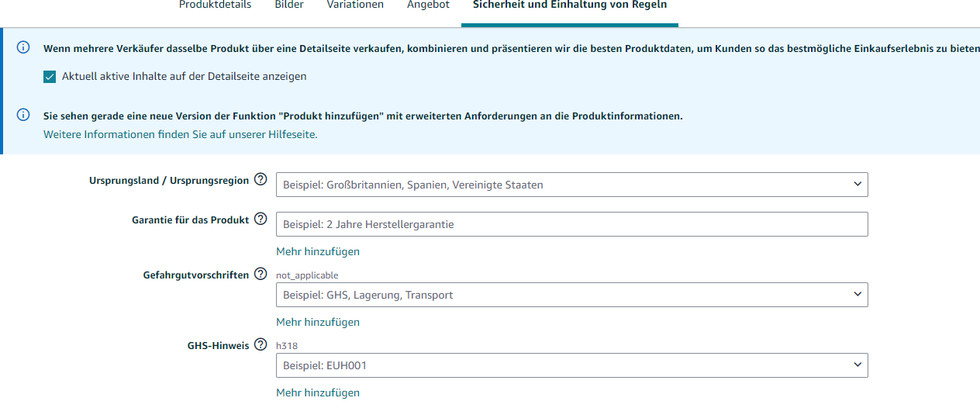This screenshot has width=980, height=408.
Task: Open the Bilder tab
Action: point(289,5)
